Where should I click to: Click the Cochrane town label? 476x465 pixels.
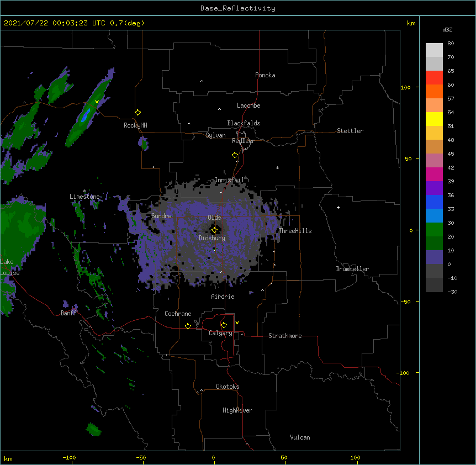pos(178,314)
